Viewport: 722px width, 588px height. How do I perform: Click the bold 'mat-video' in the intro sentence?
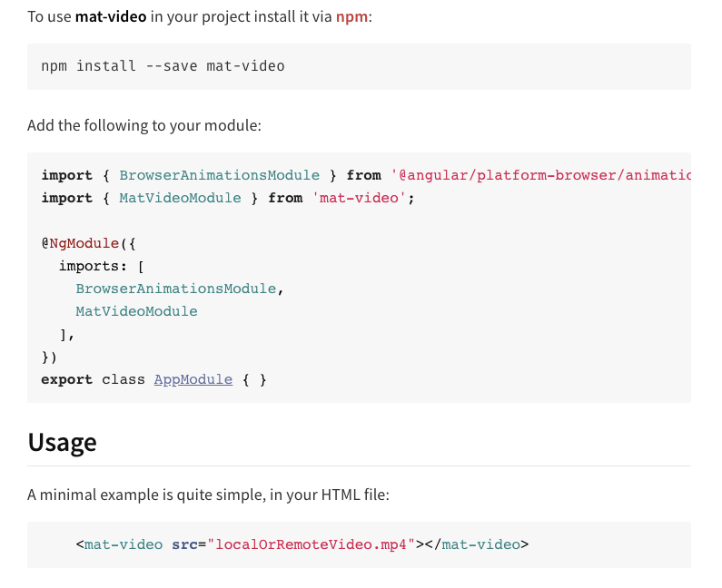pos(111,16)
